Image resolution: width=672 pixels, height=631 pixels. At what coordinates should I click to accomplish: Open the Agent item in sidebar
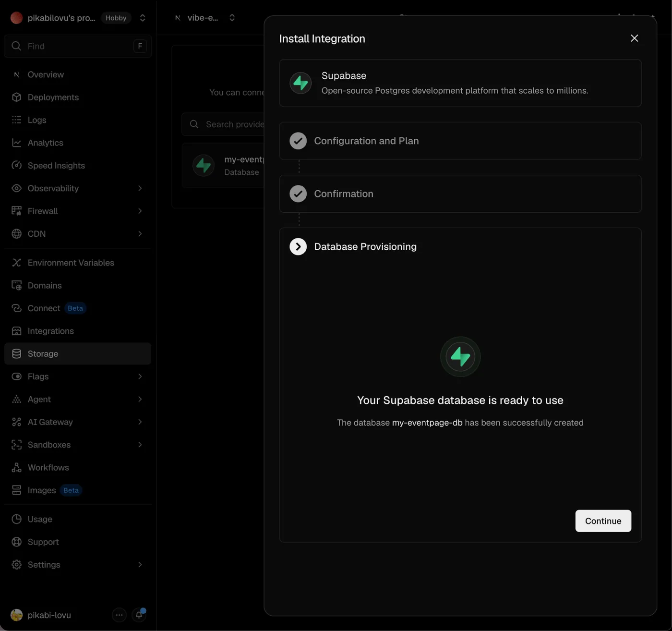pos(78,399)
